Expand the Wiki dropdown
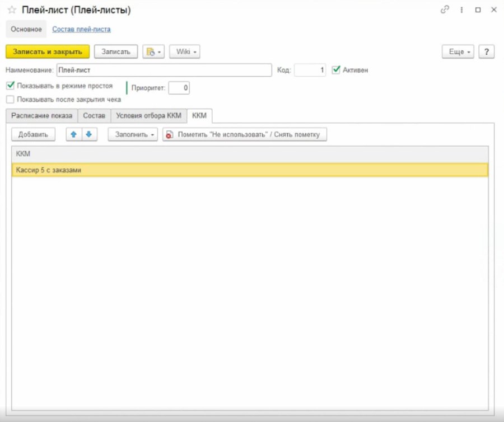This screenshot has width=504, height=422. tap(184, 51)
